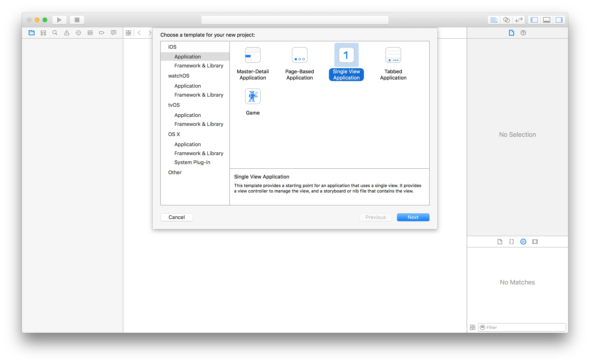The height and width of the screenshot is (364, 590).
Task: Open the Report navigator speech bubble icon
Action: pos(113,33)
